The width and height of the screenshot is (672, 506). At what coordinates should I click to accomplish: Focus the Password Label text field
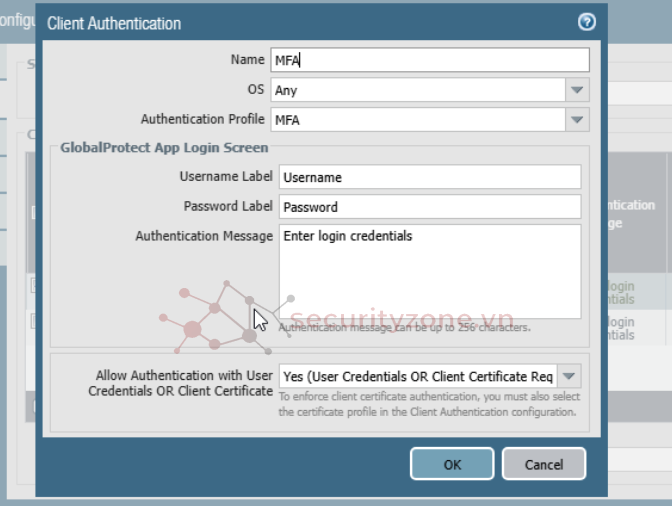click(x=429, y=207)
